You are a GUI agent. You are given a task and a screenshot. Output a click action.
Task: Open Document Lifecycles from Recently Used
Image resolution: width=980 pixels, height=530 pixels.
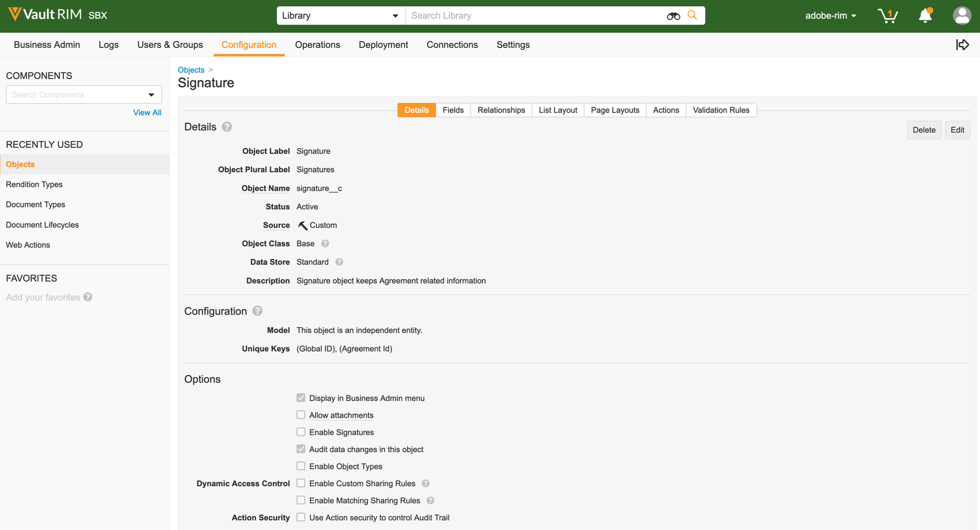(x=42, y=225)
